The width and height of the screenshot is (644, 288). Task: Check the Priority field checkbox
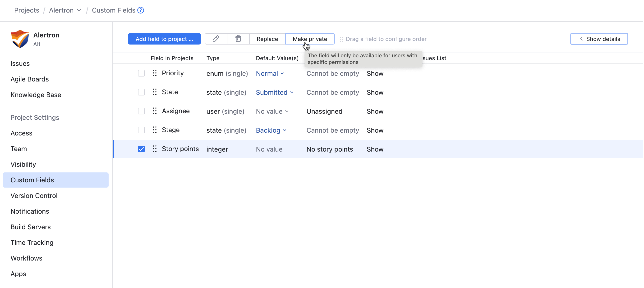coord(141,73)
